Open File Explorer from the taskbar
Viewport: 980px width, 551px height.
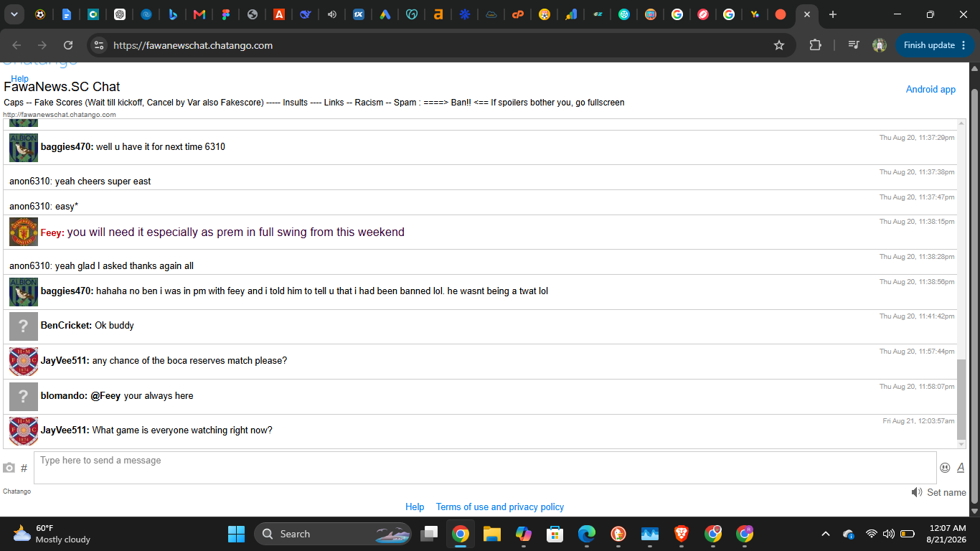pos(491,534)
